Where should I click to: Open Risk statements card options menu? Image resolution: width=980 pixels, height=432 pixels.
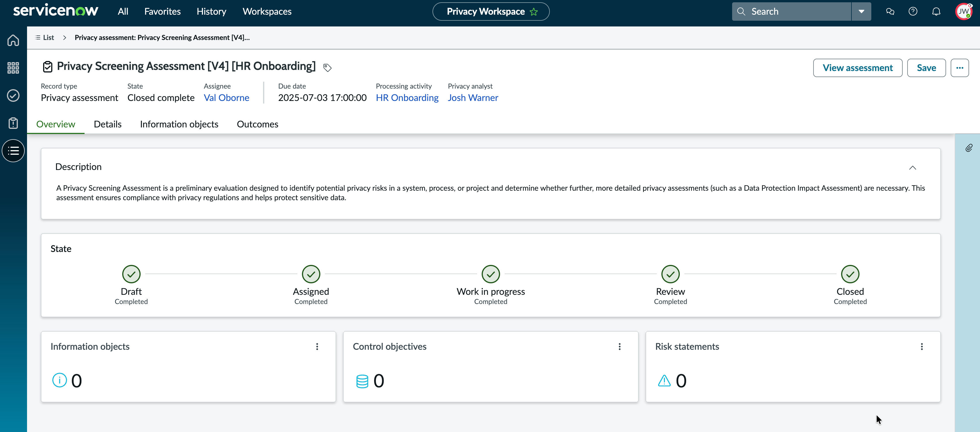(x=921, y=346)
